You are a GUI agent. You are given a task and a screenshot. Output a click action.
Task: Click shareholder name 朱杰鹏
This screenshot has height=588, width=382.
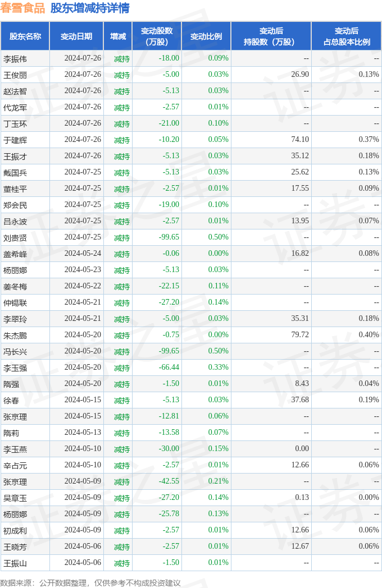[15, 336]
